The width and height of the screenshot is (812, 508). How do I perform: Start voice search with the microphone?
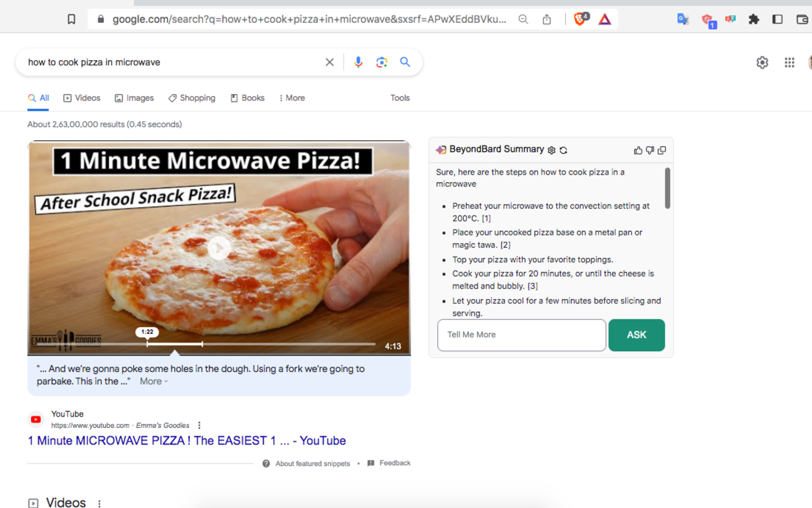[358, 62]
